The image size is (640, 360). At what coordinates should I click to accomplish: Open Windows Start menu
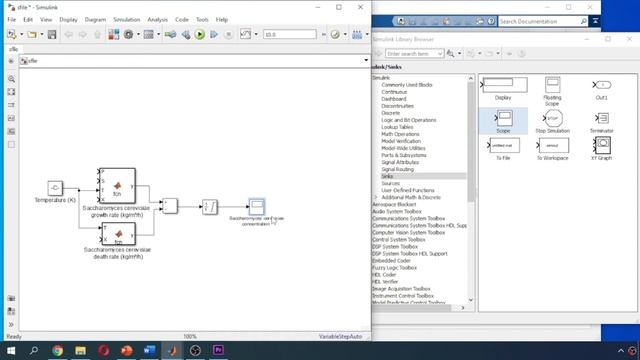[11, 351]
